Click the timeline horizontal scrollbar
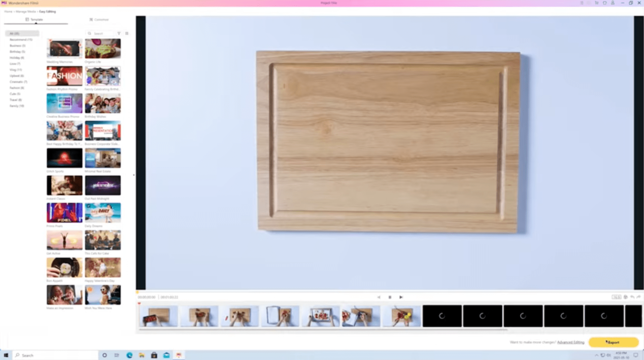This screenshot has height=360, width=644. (x=323, y=330)
